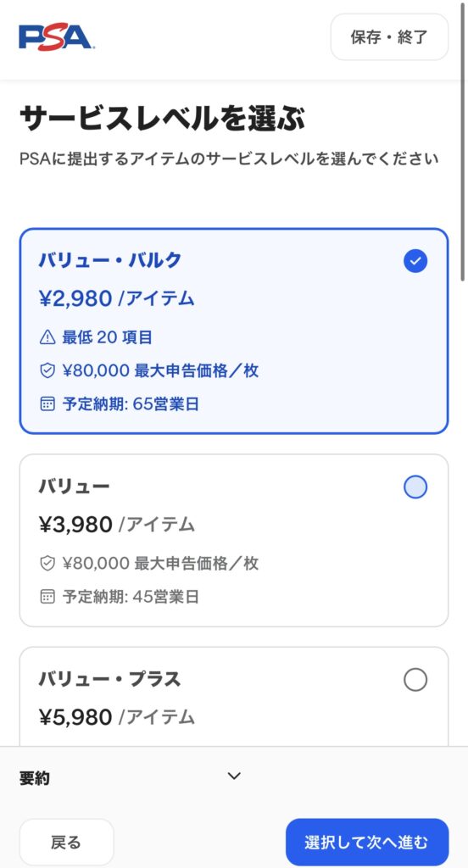This screenshot has width=468, height=868.
Task: Click 選択して次へ進む button
Action: (366, 842)
